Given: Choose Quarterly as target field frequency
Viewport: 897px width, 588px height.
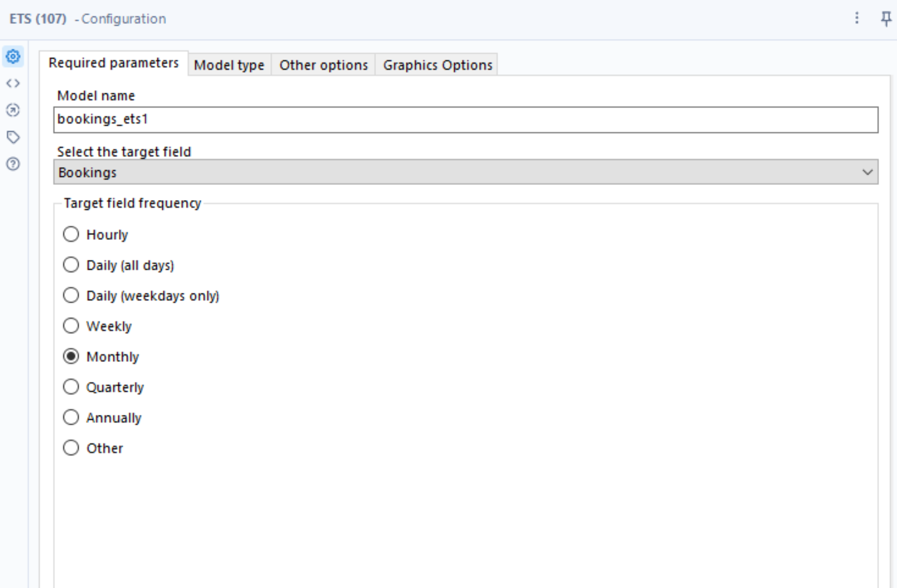Looking at the screenshot, I should [x=71, y=386].
